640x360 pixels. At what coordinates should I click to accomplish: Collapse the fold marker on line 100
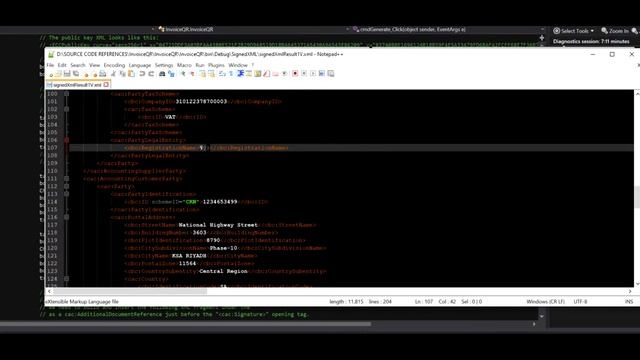click(x=67, y=94)
